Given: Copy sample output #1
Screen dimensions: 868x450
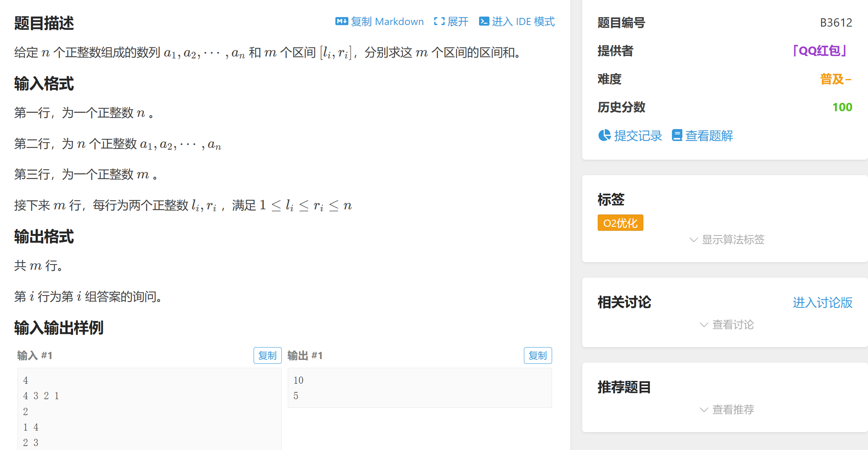Looking at the screenshot, I should 537,355.
